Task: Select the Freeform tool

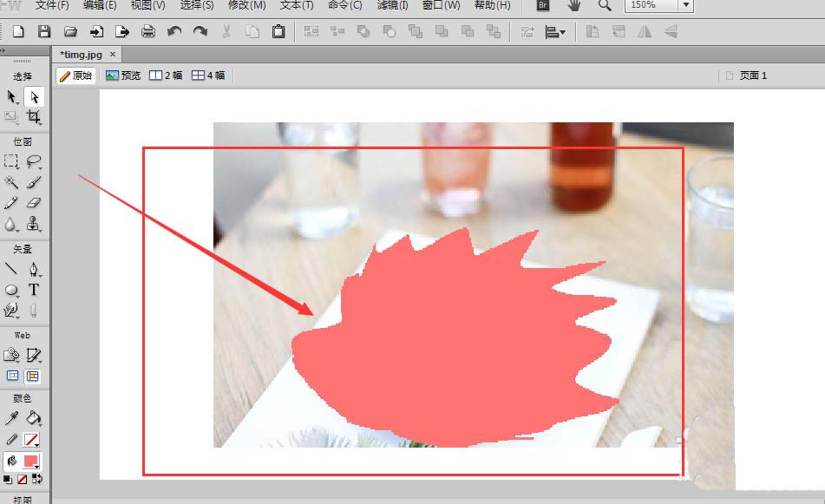Action: (x=11, y=311)
